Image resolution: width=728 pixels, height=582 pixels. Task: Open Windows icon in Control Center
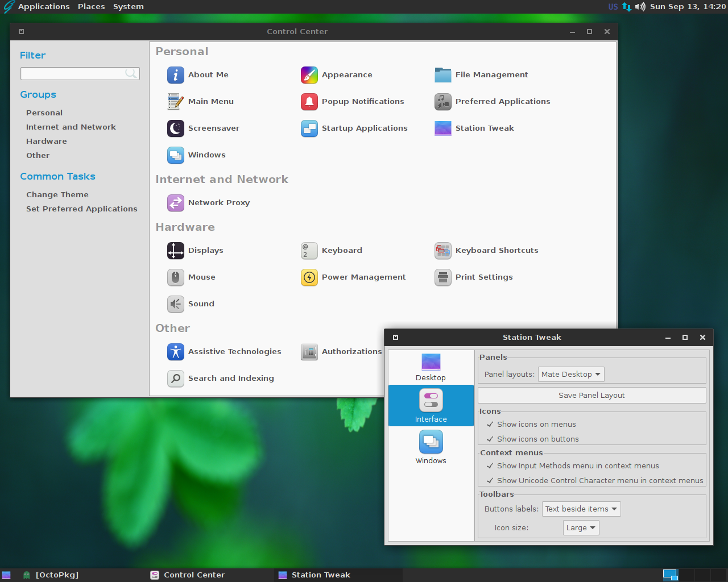click(x=176, y=155)
